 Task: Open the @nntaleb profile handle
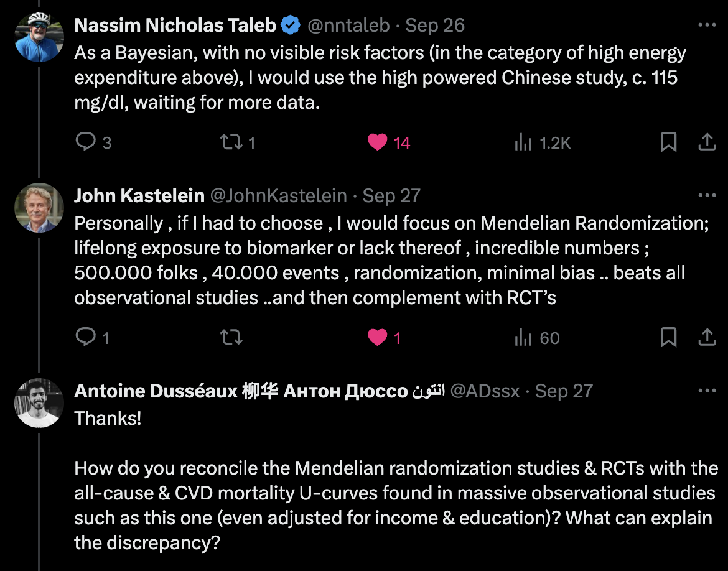pyautogui.click(x=348, y=26)
